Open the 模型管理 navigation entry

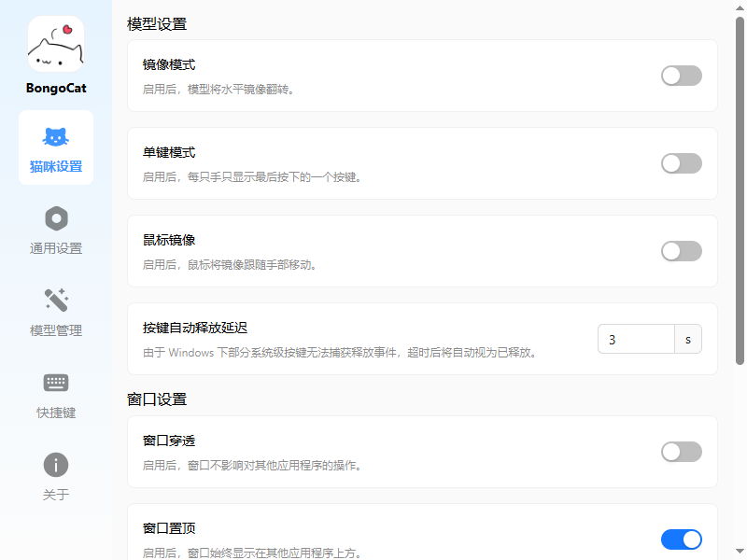[x=56, y=315]
